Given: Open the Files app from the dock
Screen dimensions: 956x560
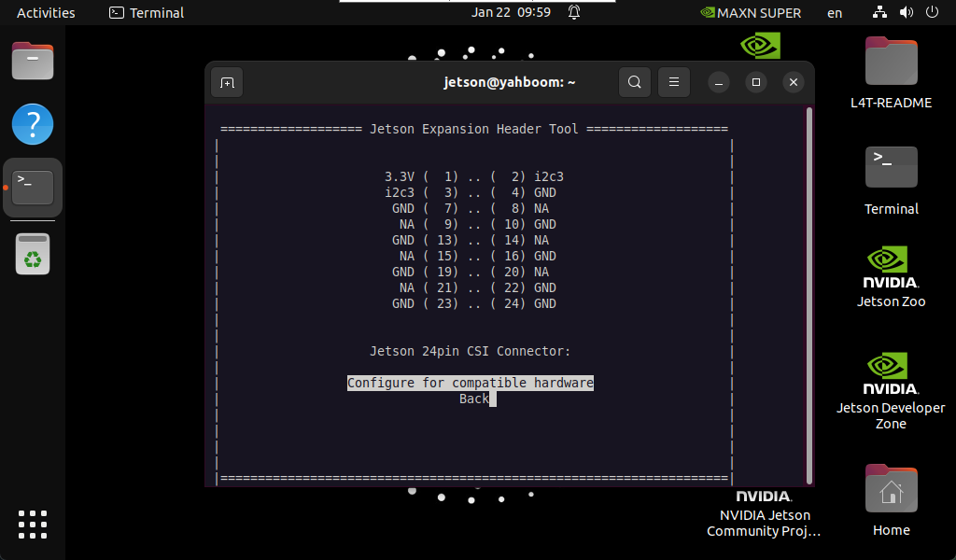Looking at the screenshot, I should [x=33, y=62].
